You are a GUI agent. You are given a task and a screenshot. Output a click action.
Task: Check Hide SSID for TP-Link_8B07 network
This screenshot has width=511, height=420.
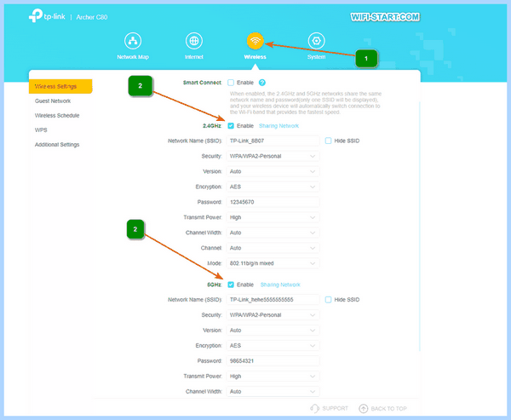tap(328, 141)
